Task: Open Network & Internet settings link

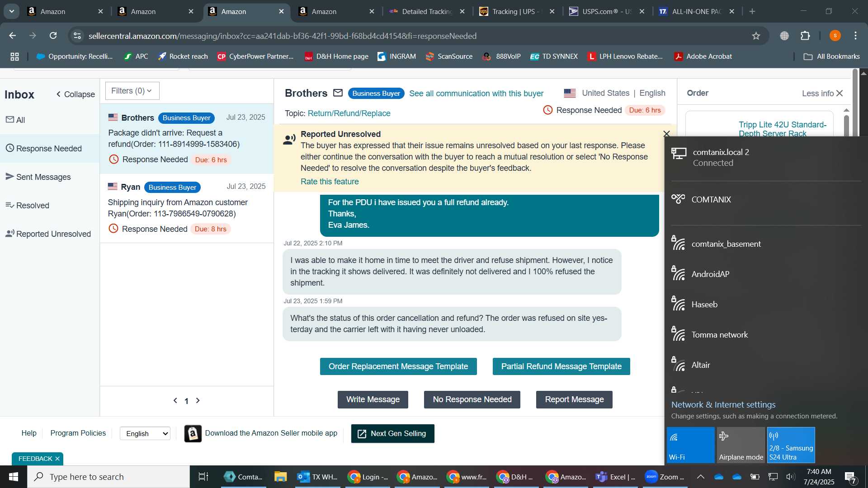Action: pyautogui.click(x=723, y=405)
